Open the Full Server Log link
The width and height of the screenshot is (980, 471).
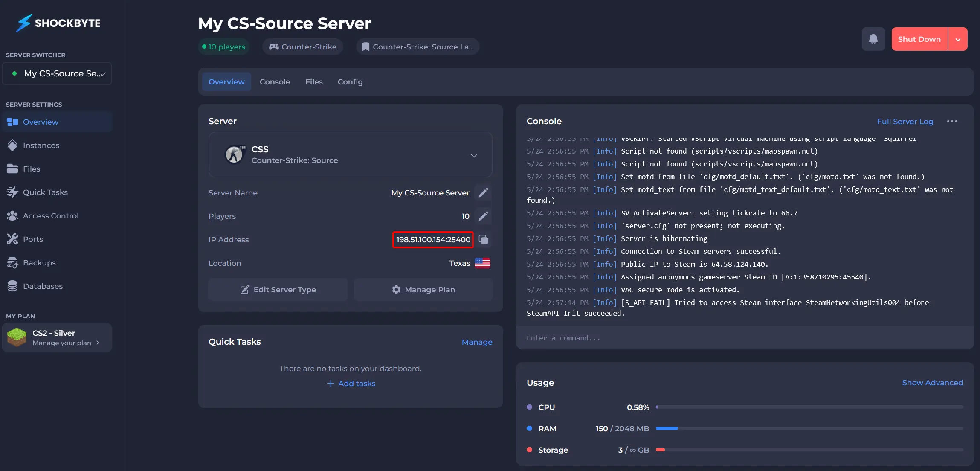tap(905, 122)
